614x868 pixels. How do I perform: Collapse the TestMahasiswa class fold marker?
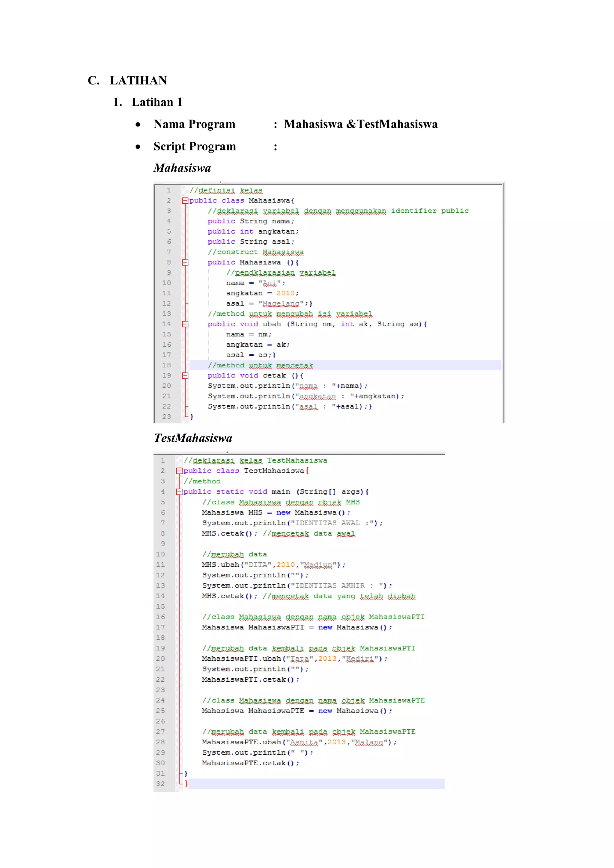[x=179, y=471]
